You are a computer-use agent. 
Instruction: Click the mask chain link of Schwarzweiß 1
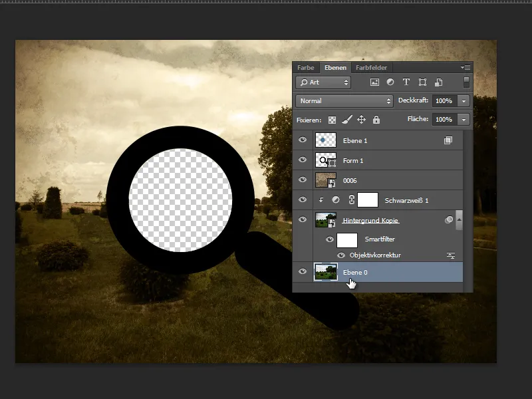352,200
